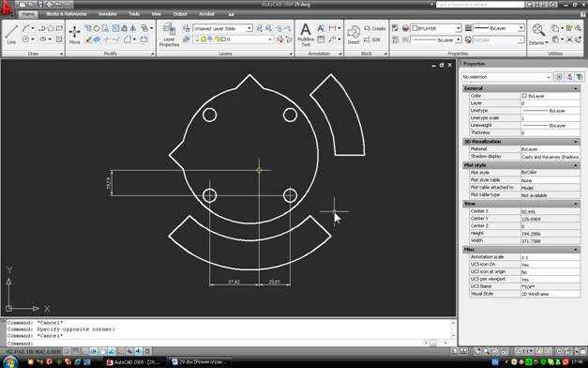
Task: Select the Line tool
Action: coord(11,35)
